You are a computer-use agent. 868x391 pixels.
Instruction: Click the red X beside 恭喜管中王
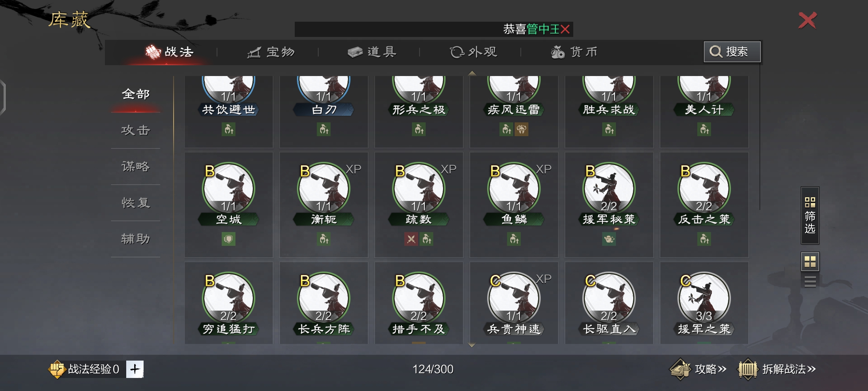565,29
